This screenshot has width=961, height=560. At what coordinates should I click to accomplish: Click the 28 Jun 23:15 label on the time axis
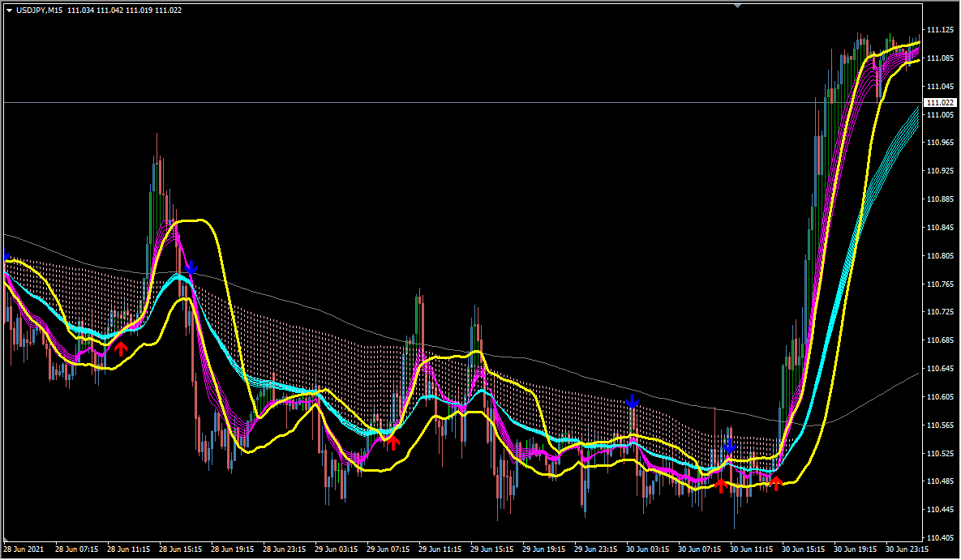(285, 549)
